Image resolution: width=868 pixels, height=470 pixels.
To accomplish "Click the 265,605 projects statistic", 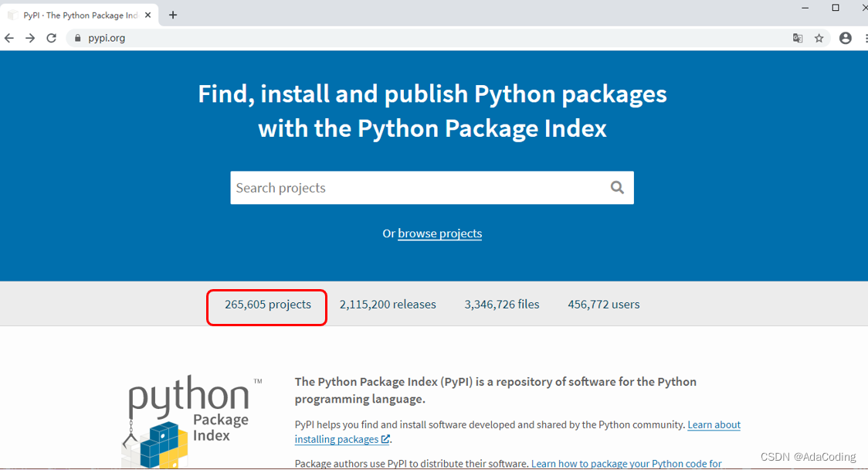I will (x=268, y=305).
